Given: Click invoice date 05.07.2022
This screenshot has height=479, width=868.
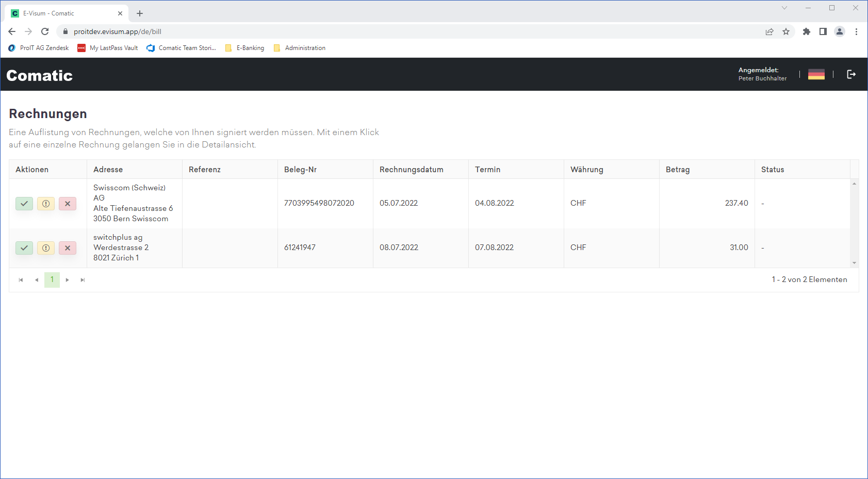Looking at the screenshot, I should coord(399,203).
